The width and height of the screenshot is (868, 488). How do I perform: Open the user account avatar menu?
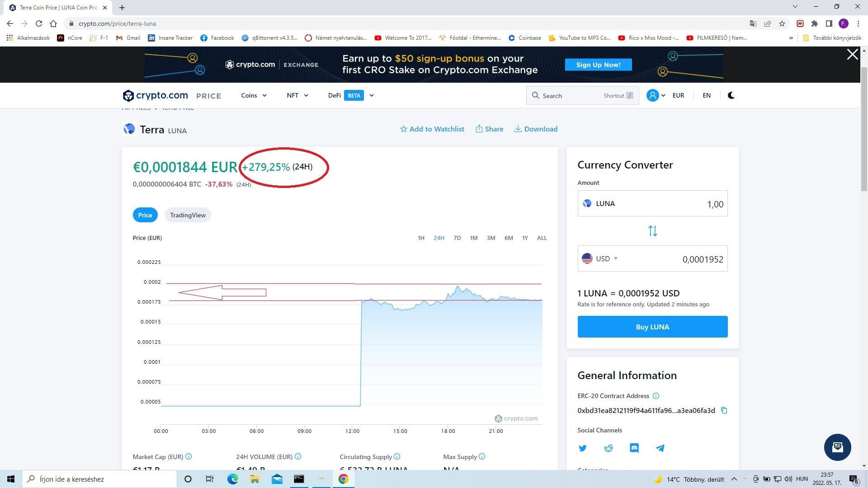652,95
